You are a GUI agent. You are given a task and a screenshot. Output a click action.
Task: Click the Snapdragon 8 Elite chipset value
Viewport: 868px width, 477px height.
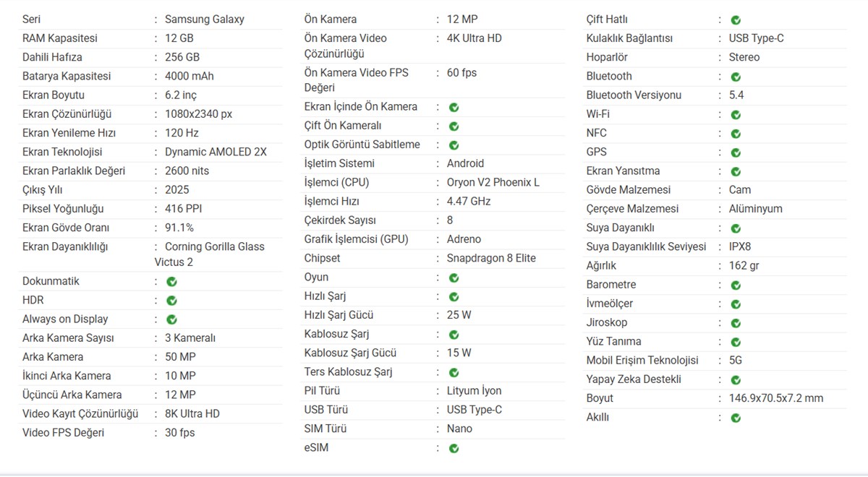(491, 258)
